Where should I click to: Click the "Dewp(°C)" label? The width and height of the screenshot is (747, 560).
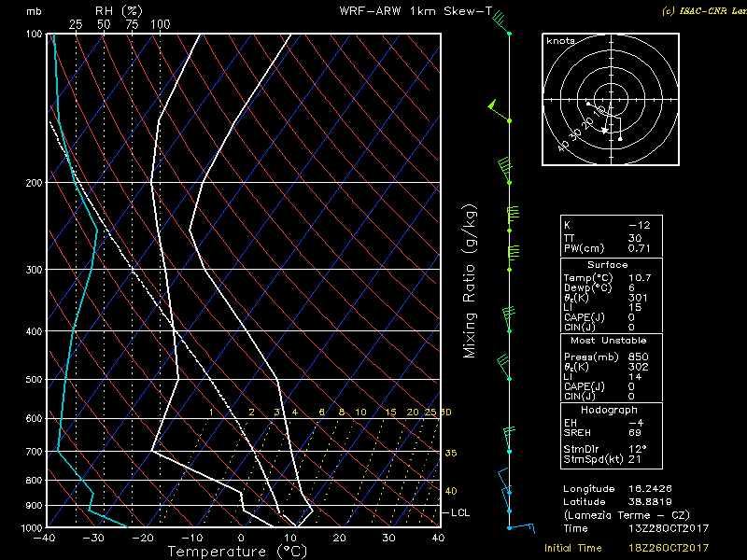[x=587, y=288]
